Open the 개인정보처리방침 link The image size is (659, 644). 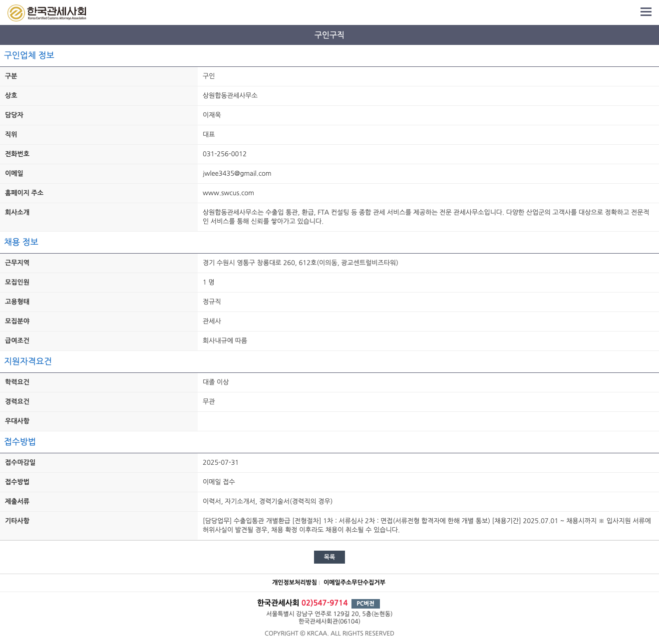[295, 583]
